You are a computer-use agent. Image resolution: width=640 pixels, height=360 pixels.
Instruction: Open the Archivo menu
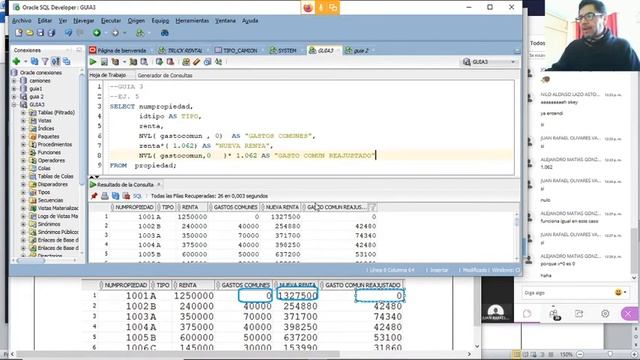coord(21,20)
